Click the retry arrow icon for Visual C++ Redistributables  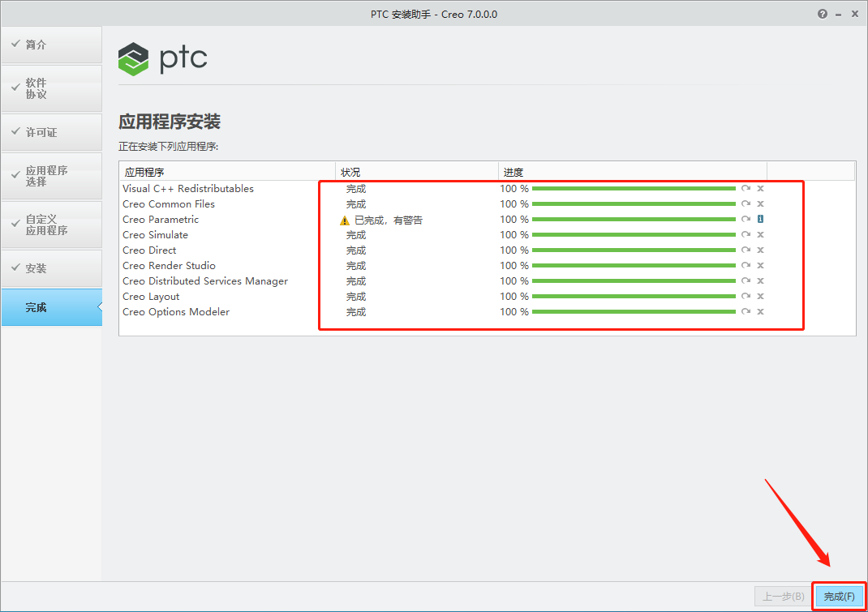pyautogui.click(x=746, y=189)
